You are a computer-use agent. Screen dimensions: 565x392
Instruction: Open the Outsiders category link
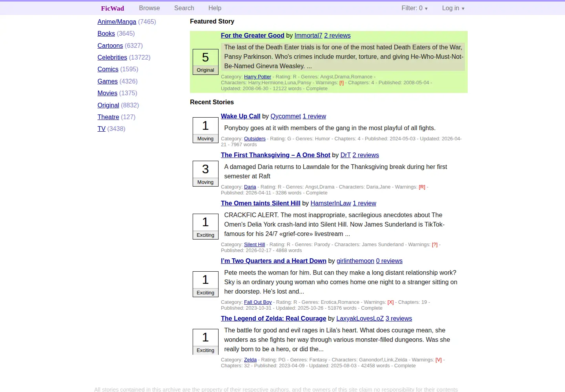255,139
